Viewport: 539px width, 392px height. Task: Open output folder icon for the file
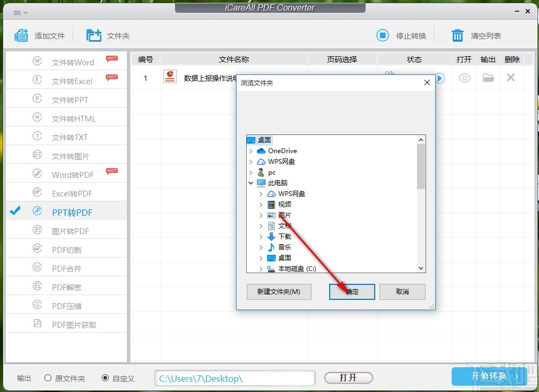[x=488, y=78]
